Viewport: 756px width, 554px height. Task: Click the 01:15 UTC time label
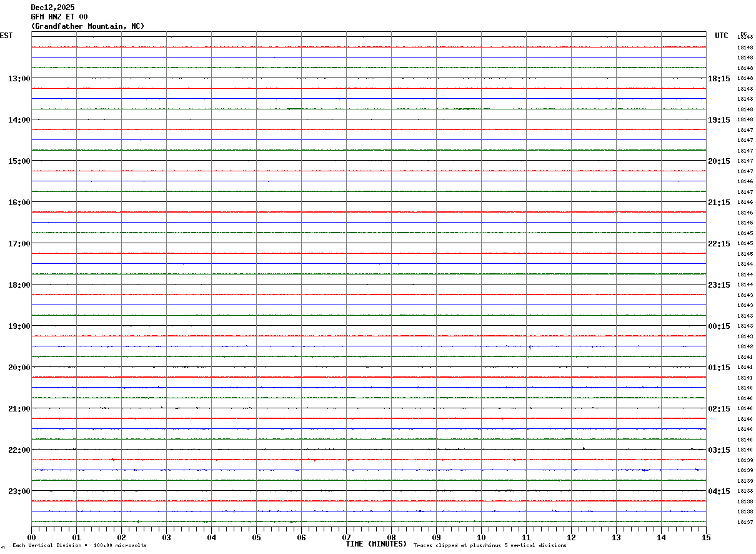click(719, 368)
